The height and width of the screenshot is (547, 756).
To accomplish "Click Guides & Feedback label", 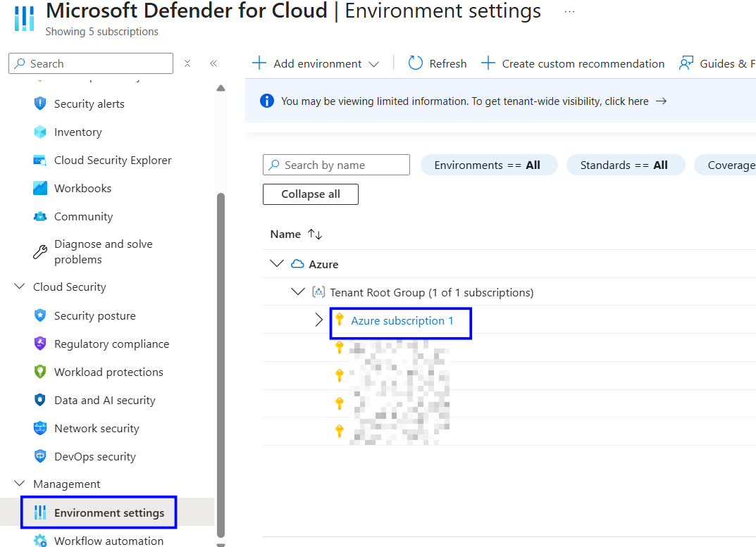I will [728, 63].
